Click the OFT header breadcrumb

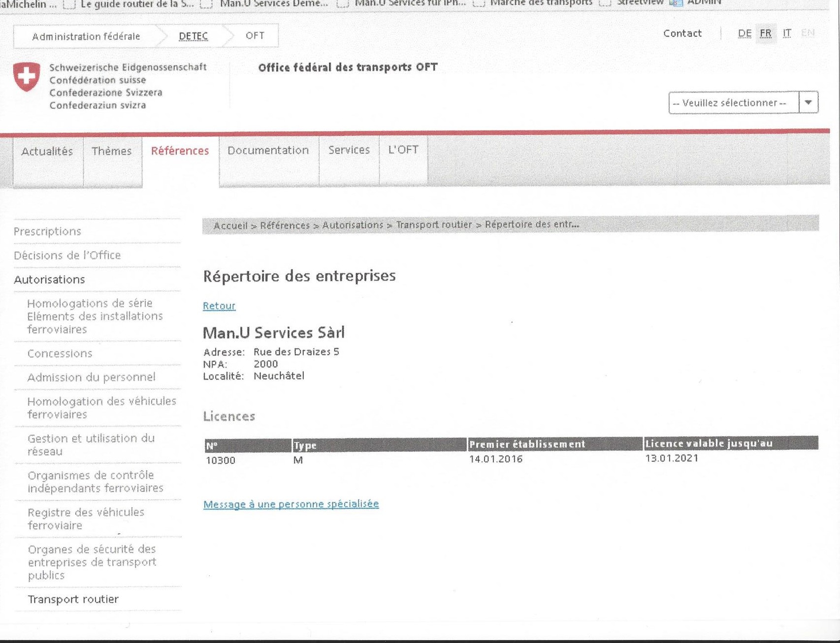tap(255, 35)
